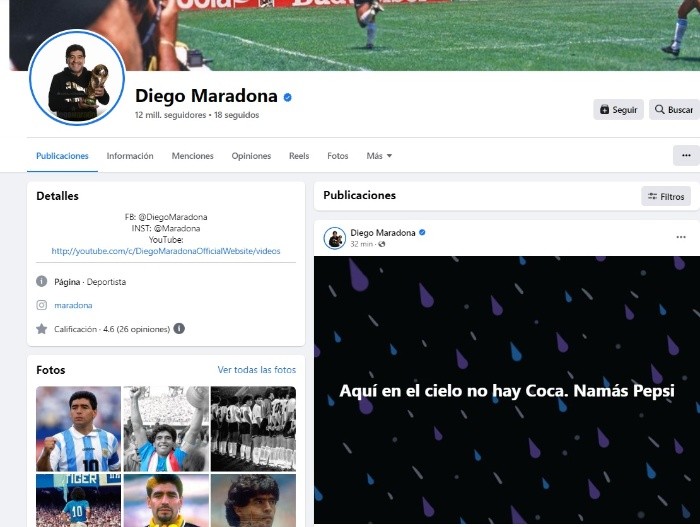Open the Filtros button for posts

666,197
